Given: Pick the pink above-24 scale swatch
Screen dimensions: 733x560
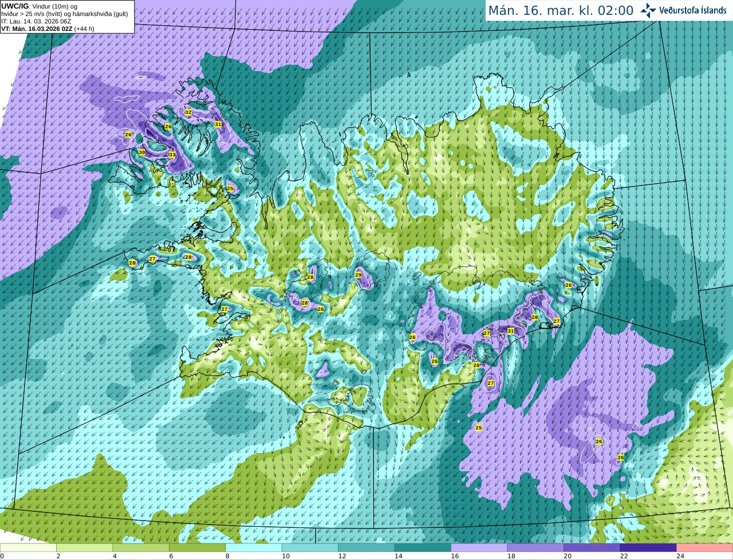Looking at the screenshot, I should click(x=705, y=547).
